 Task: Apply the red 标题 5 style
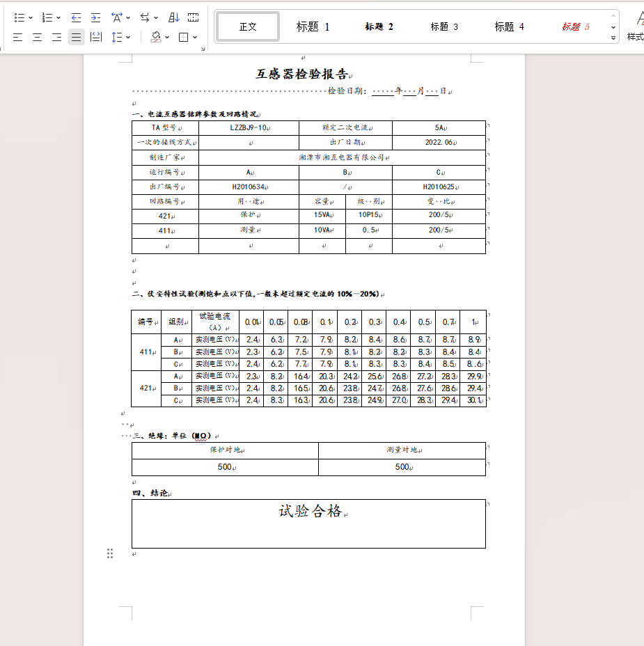(576, 26)
